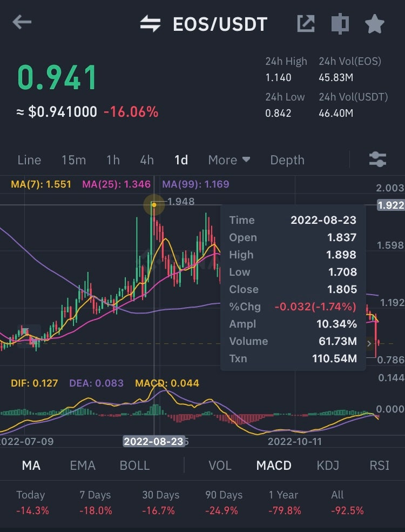Tap the Open 1.837 tooltip row
The height and width of the screenshot is (532, 405).
(x=293, y=237)
